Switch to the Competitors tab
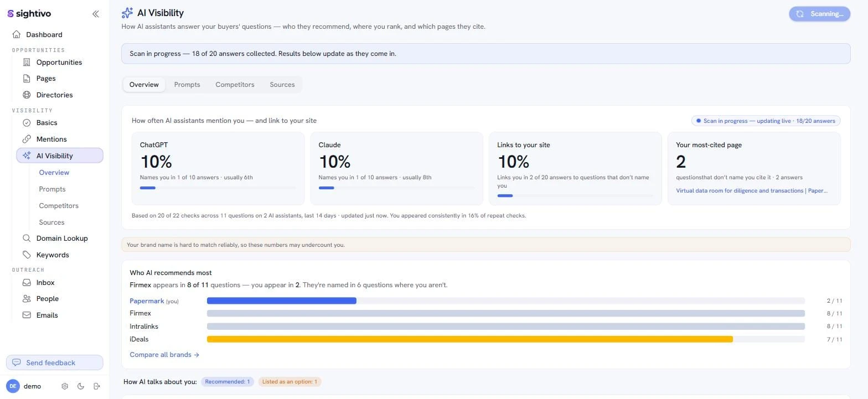868x399 pixels. 235,85
